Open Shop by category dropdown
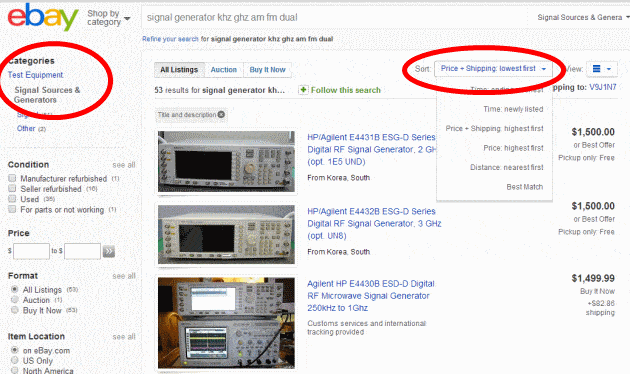Viewport: 630px width, 374px height. coord(108,18)
